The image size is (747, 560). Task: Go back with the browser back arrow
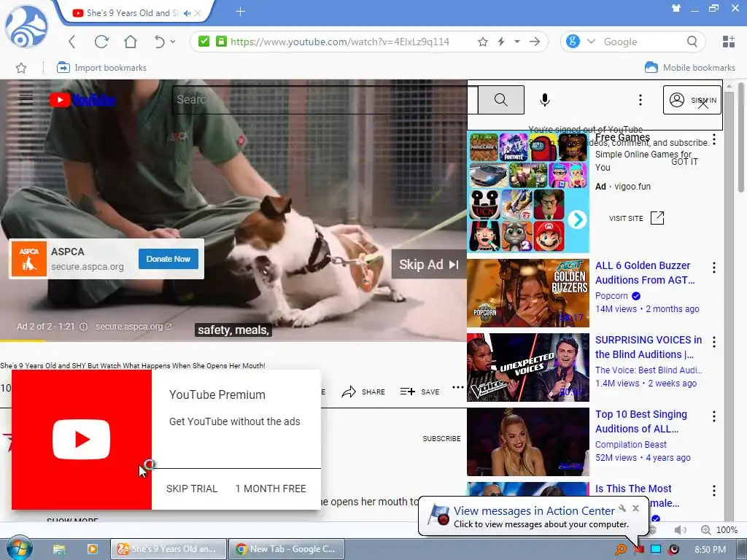point(72,42)
